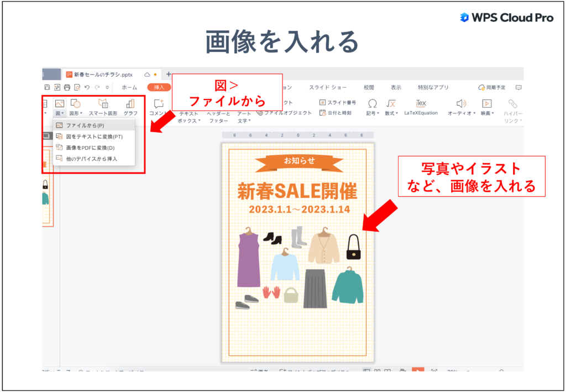Insert a chart with the グラフ icon
566x392 pixels.
coord(130,104)
